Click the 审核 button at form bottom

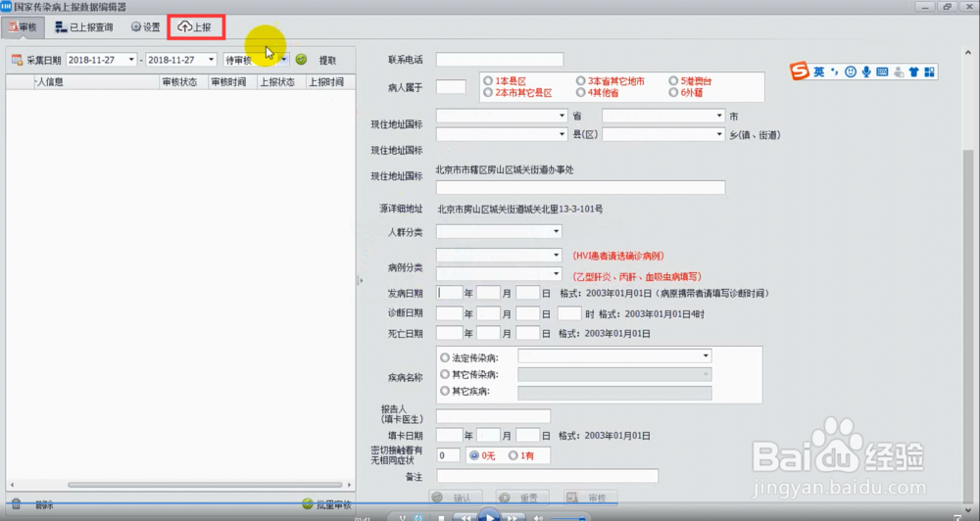[590, 497]
